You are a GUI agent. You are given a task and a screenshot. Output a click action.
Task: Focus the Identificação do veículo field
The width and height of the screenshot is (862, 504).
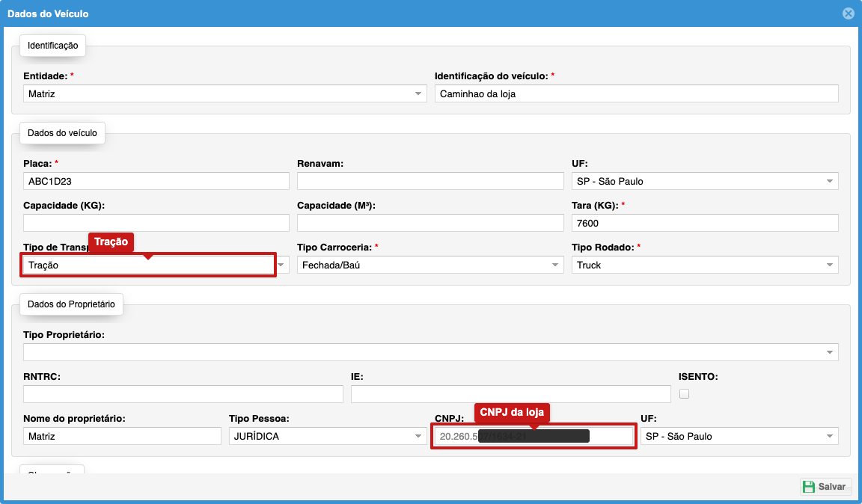(637, 93)
